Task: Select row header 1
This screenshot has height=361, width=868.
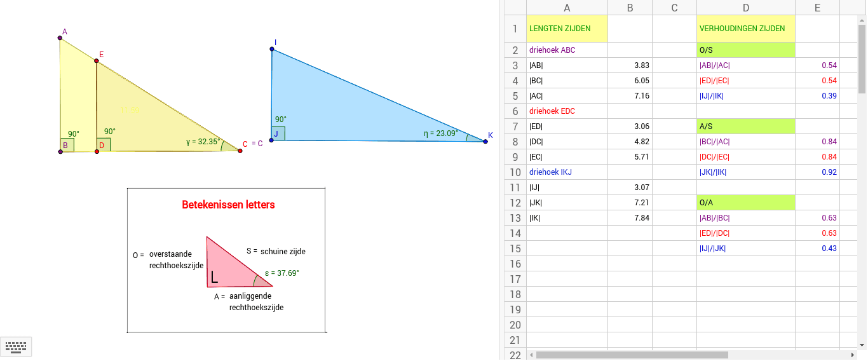Action: (x=515, y=29)
